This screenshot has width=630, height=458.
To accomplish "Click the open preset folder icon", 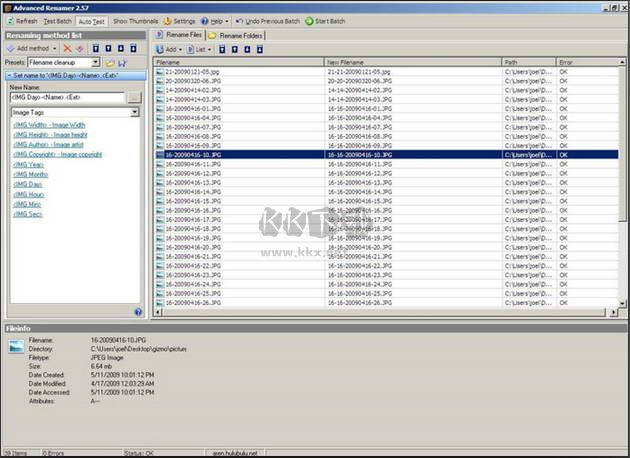I will [110, 62].
